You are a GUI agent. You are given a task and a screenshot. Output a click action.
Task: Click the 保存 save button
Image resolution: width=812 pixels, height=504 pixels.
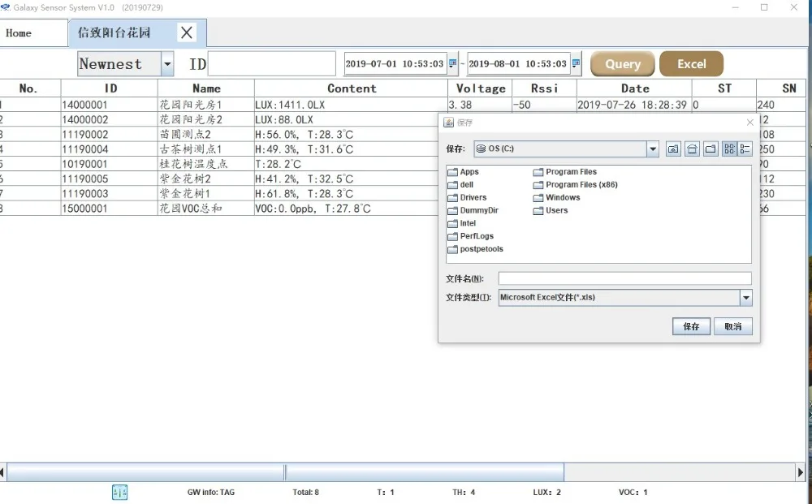[691, 326]
